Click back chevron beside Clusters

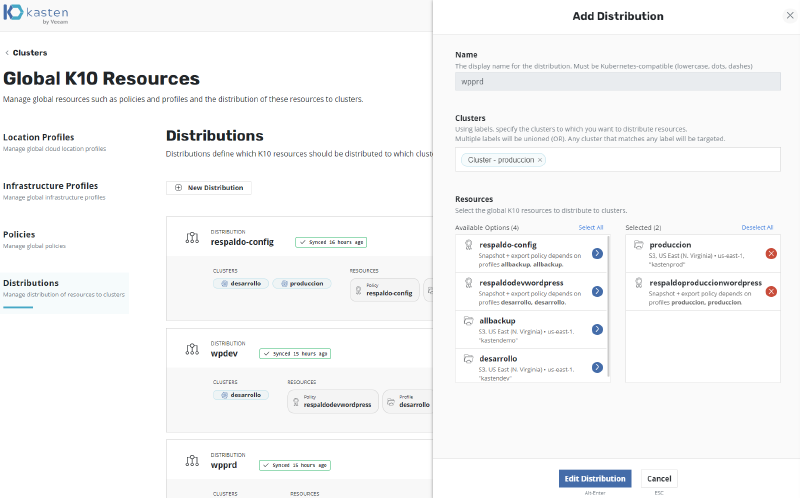pyautogui.click(x=7, y=53)
